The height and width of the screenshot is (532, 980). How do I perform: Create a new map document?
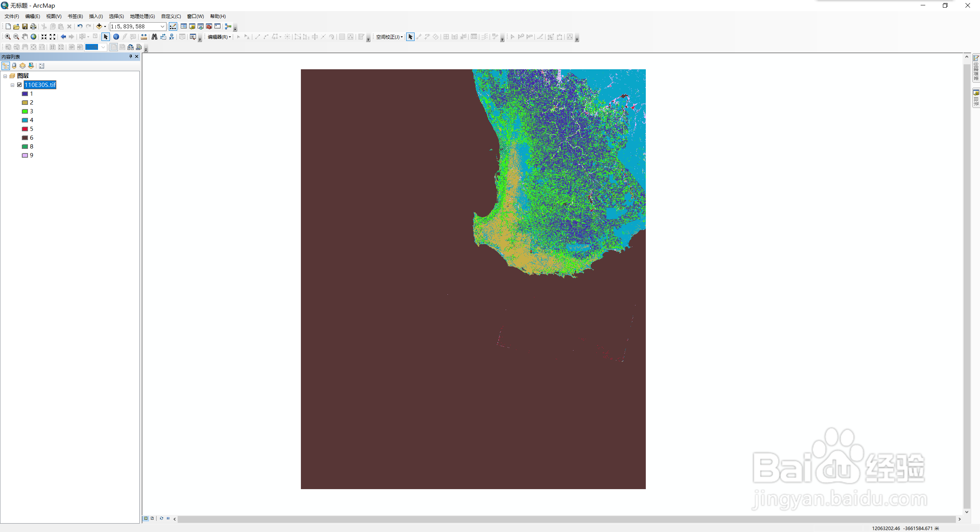pos(8,26)
